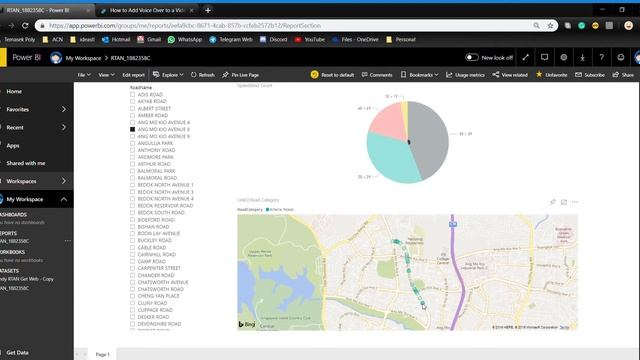The height and width of the screenshot is (360, 640).
Task: Click the search magnifier in address bar
Action: [536, 26]
